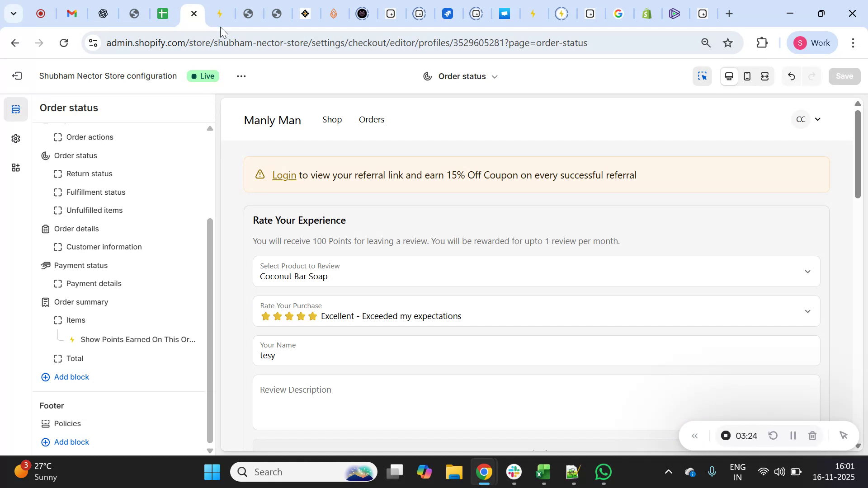This screenshot has width=868, height=488.
Task: Open the Settings gear panel in the editor sidebar
Action: click(x=16, y=139)
